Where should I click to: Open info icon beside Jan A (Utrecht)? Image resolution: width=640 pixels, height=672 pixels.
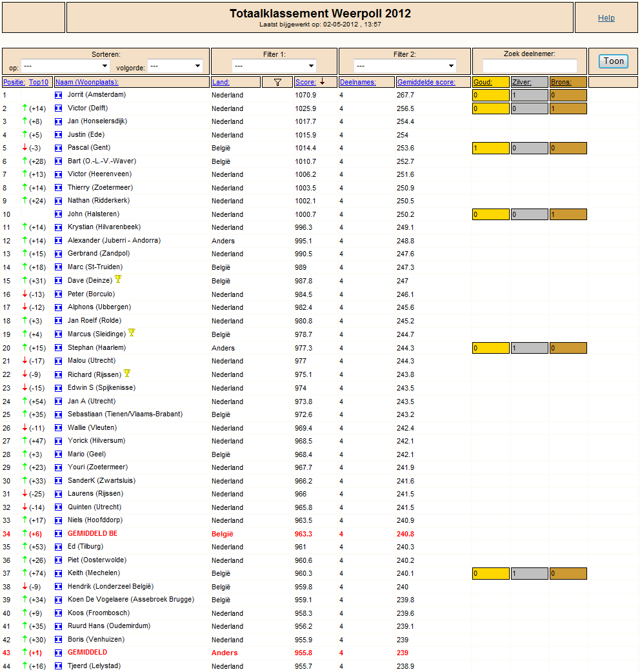[x=58, y=402]
